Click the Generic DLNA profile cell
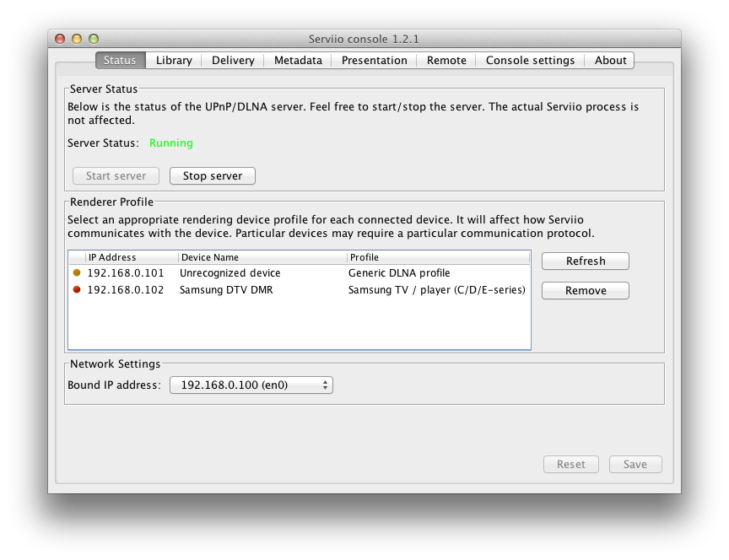Image resolution: width=729 pixels, height=560 pixels. tap(399, 272)
